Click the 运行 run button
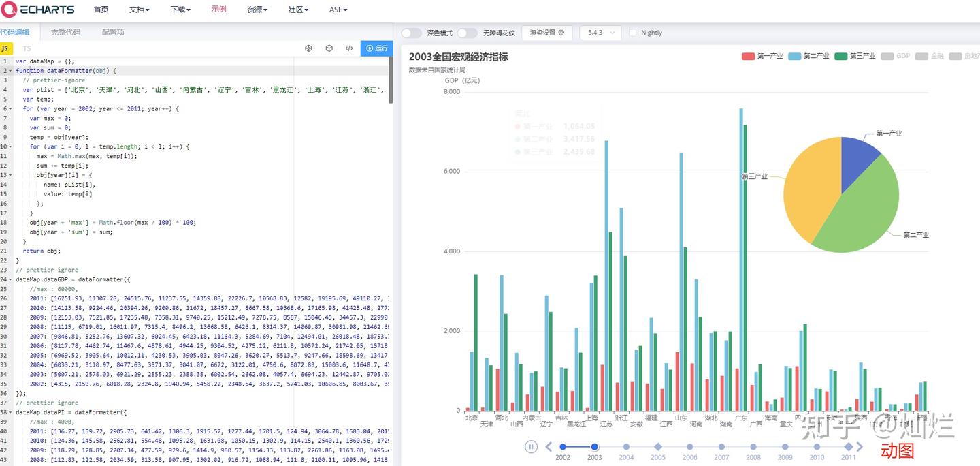Screen dimensions: 980x466 pos(377,48)
